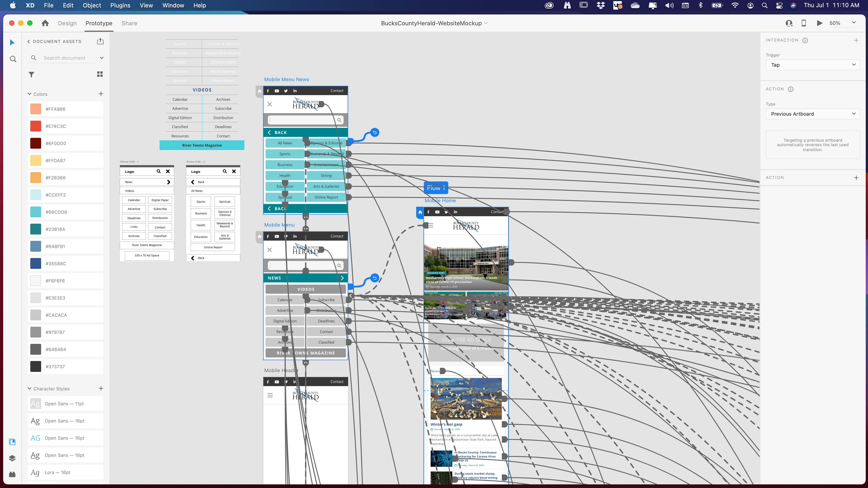Click search field in Mobile Menu News
868x488 pixels.
tap(305, 120)
